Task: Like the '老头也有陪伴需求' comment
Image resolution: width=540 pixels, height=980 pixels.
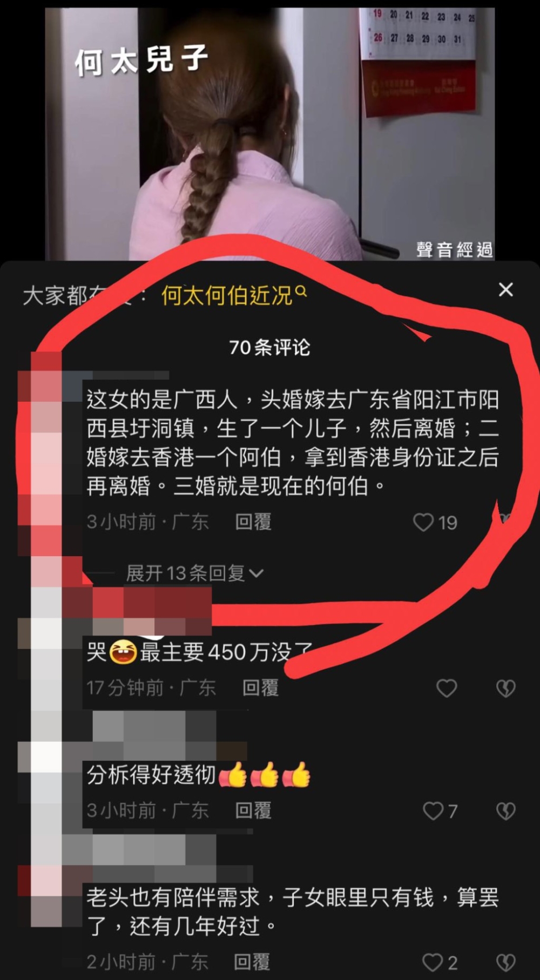Action: (x=433, y=962)
